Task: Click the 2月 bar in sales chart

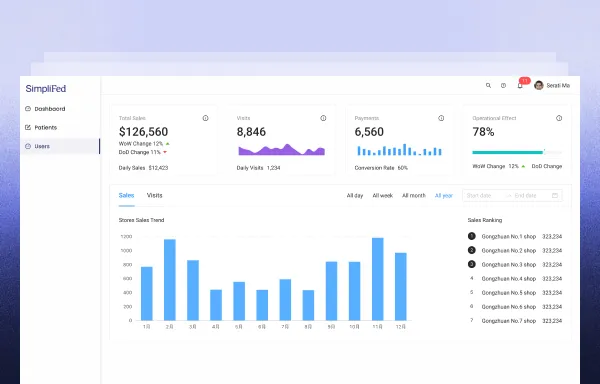Action: click(x=170, y=280)
